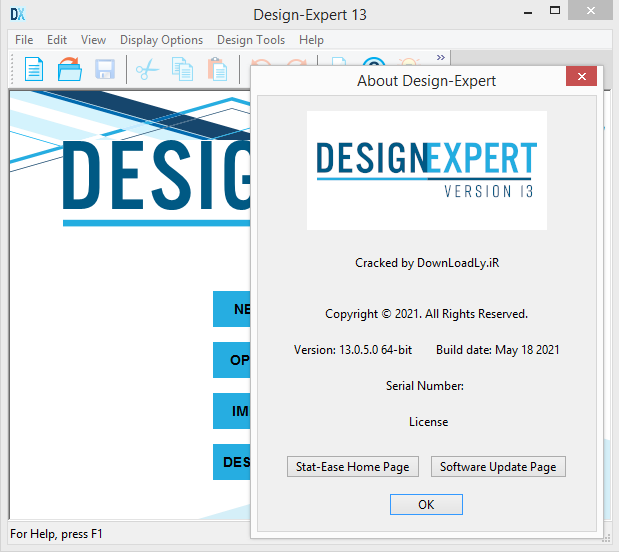
Task: Open the View menu
Action: [x=93, y=40]
